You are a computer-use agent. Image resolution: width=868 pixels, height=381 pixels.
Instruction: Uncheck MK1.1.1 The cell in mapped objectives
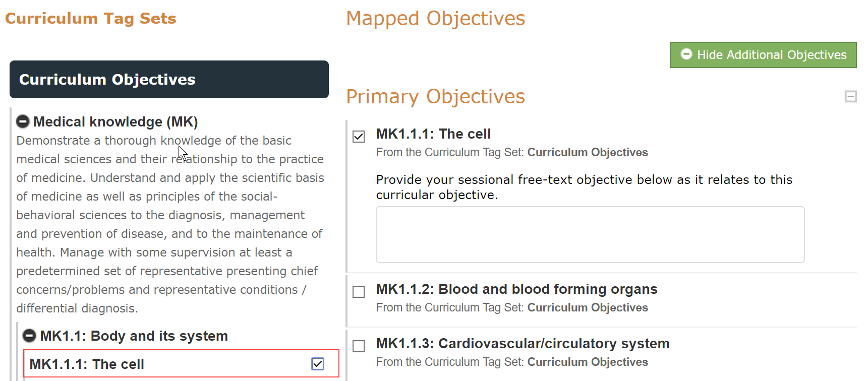[359, 137]
